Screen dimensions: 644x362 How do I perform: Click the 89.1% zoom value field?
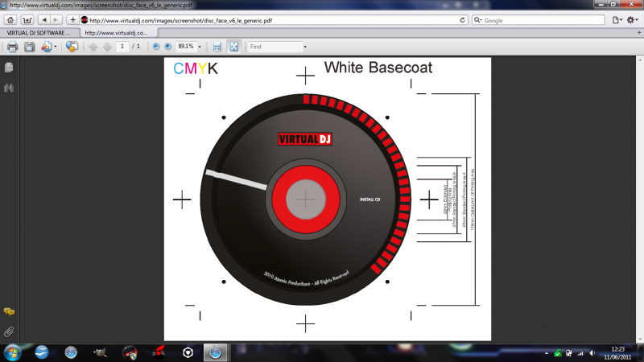186,47
